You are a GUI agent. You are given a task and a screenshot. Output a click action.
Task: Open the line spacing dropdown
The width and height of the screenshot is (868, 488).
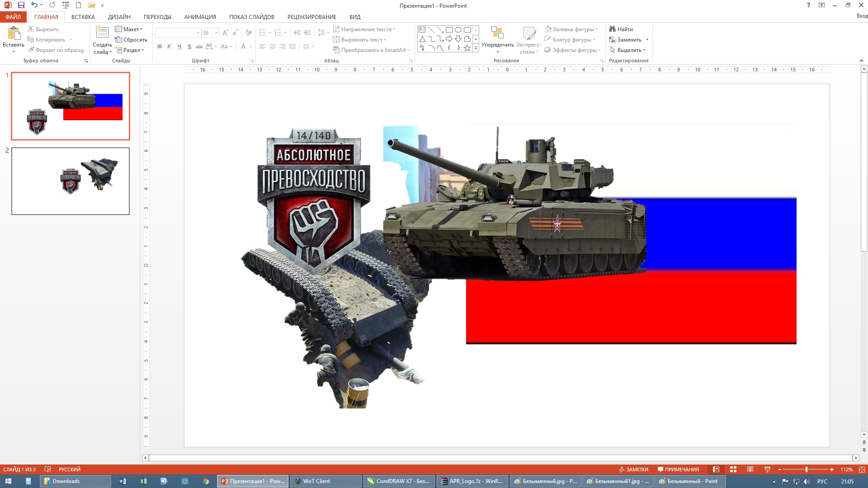click(x=323, y=33)
